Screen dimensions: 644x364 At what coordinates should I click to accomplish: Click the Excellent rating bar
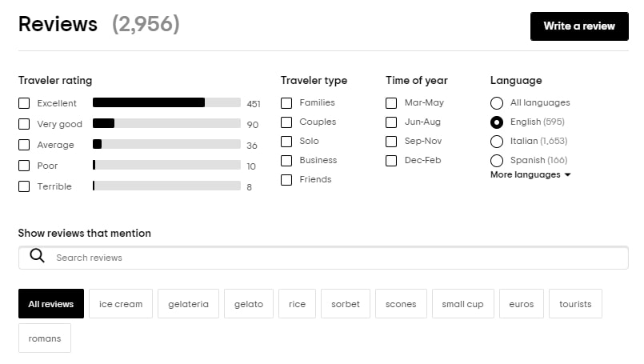click(166, 102)
